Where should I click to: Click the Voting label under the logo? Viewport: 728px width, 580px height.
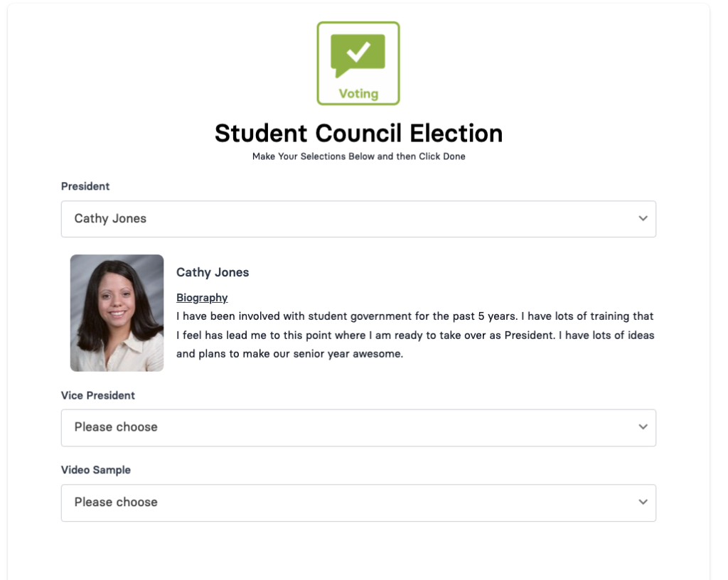click(x=358, y=93)
